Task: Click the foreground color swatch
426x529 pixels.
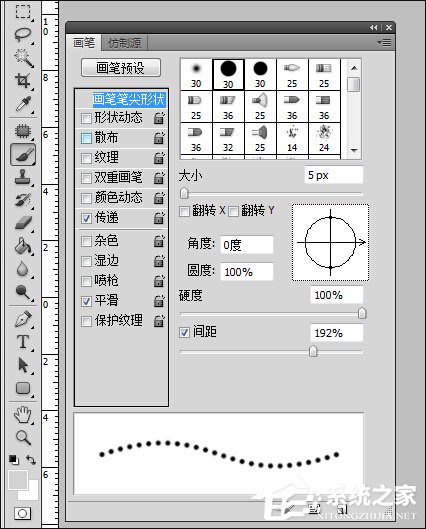Action: [x=18, y=480]
